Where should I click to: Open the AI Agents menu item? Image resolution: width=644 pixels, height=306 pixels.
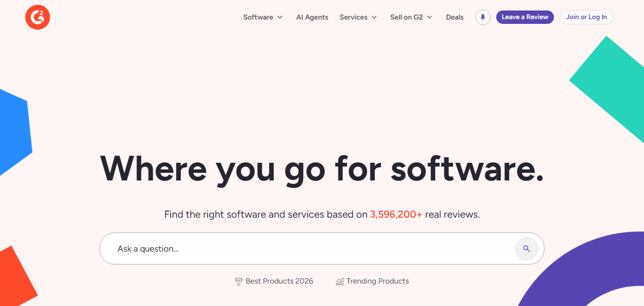pos(312,17)
